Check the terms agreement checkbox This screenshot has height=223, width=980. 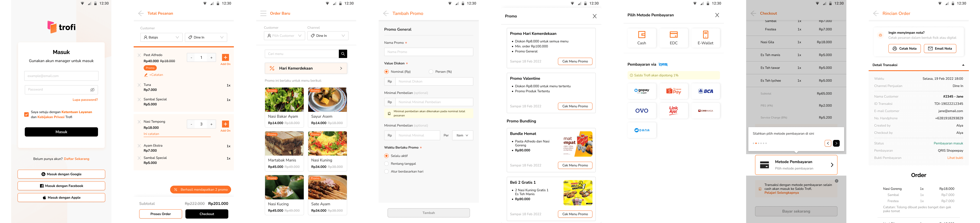point(26,114)
